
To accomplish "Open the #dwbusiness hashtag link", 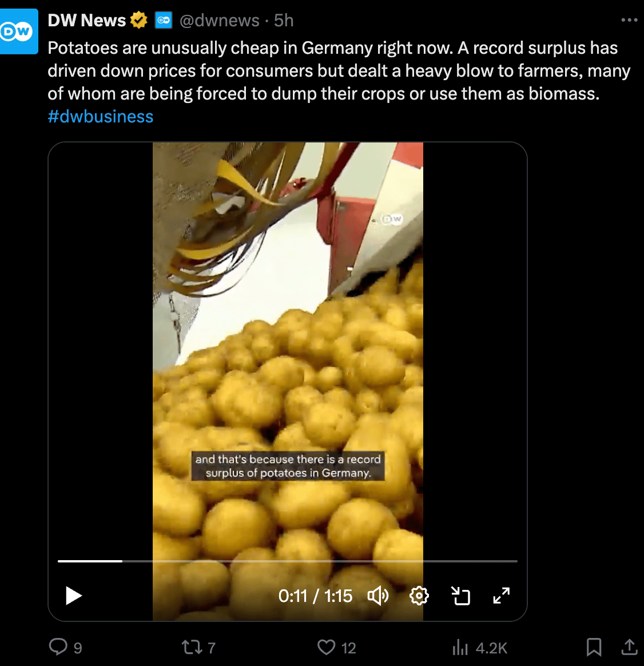I will point(100,116).
